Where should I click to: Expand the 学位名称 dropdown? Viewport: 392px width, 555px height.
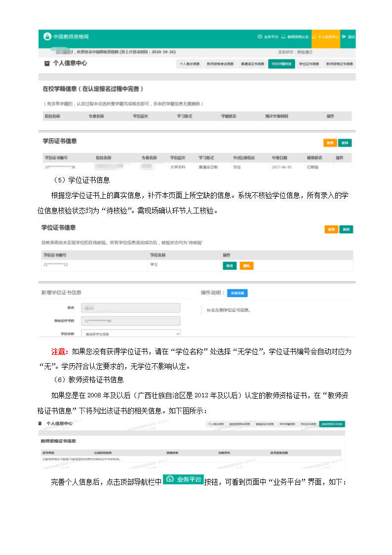click(x=131, y=334)
